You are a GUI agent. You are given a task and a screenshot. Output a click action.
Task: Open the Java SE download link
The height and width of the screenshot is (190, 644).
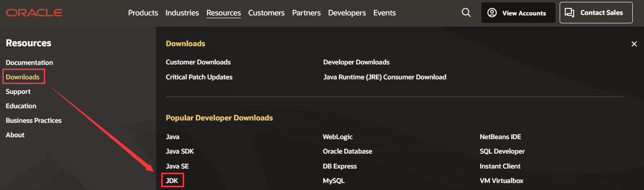tap(177, 166)
